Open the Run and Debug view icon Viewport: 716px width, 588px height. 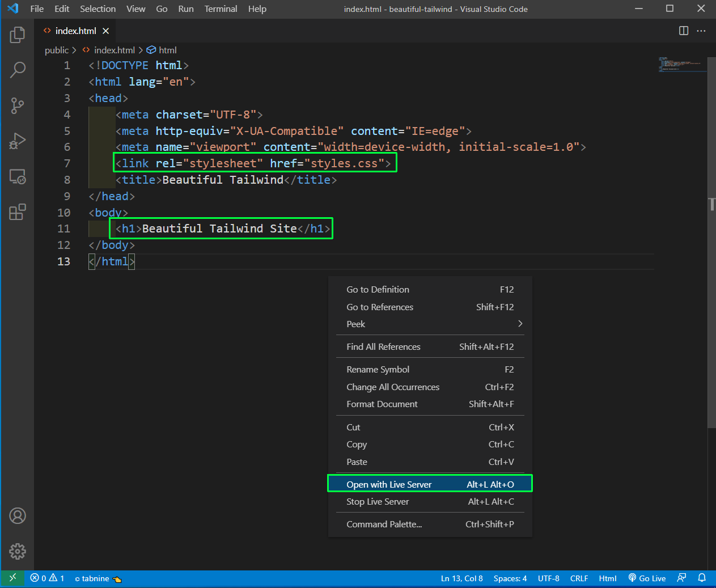coord(18,141)
